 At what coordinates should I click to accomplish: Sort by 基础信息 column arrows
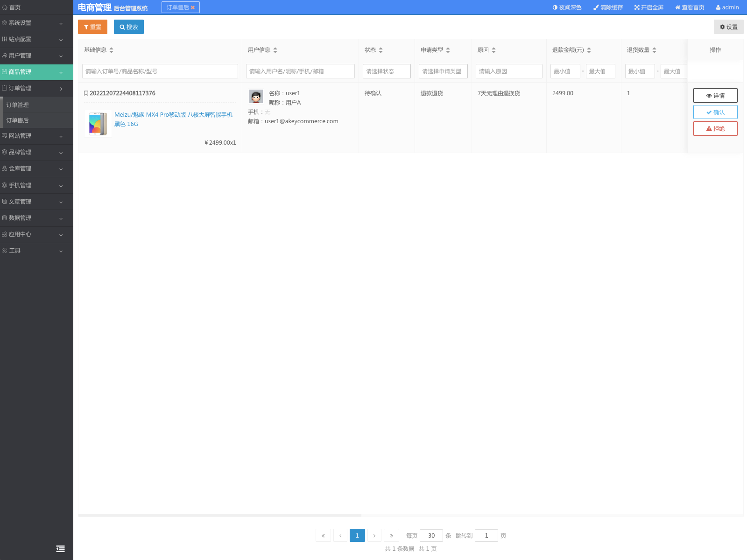111,50
